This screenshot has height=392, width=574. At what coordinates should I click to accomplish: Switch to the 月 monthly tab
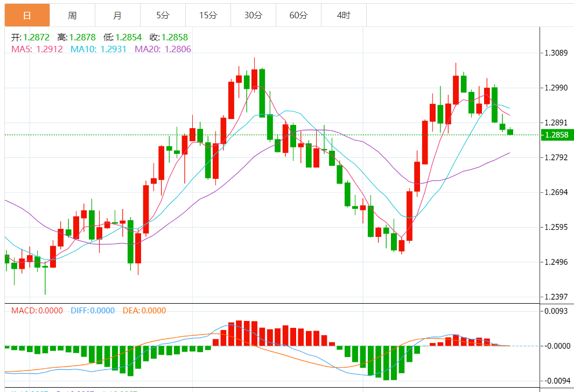[x=117, y=16]
